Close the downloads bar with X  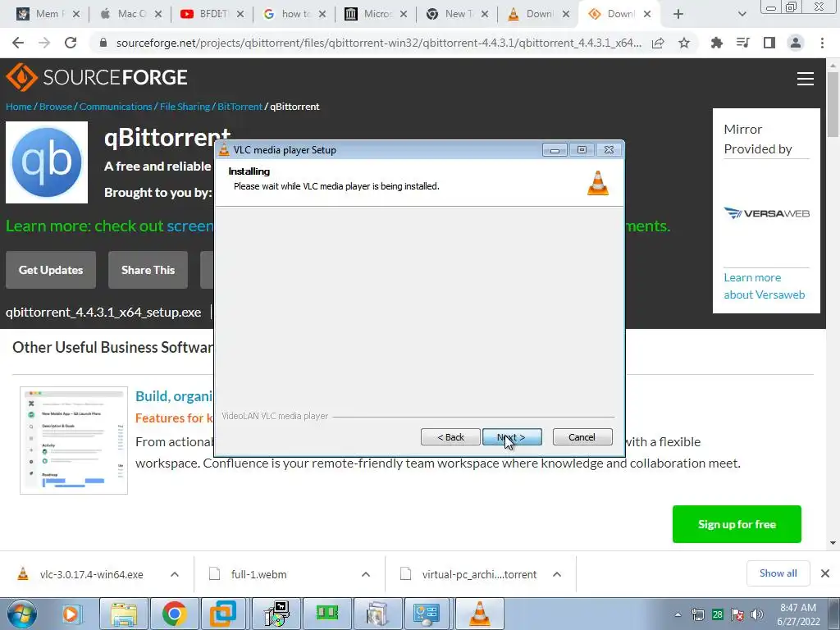825,573
